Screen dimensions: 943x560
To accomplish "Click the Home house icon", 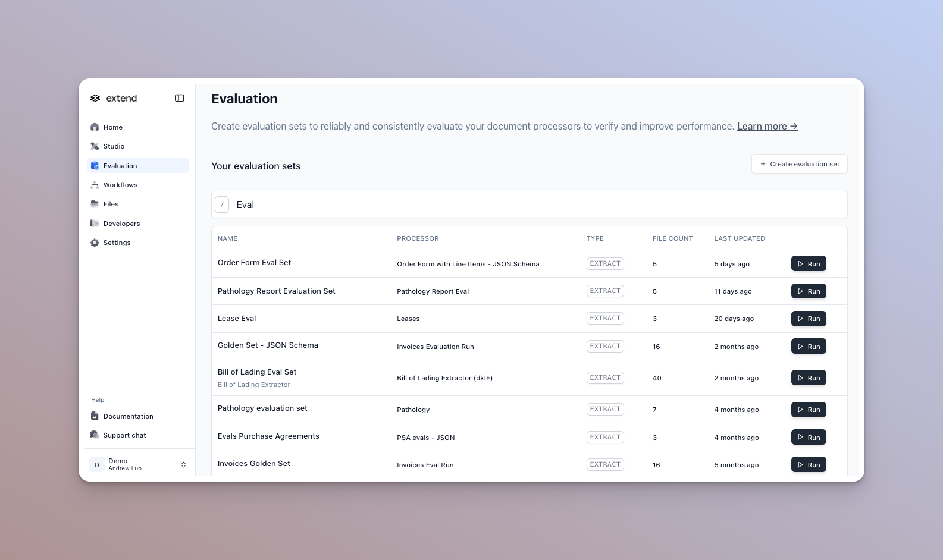I will [95, 127].
